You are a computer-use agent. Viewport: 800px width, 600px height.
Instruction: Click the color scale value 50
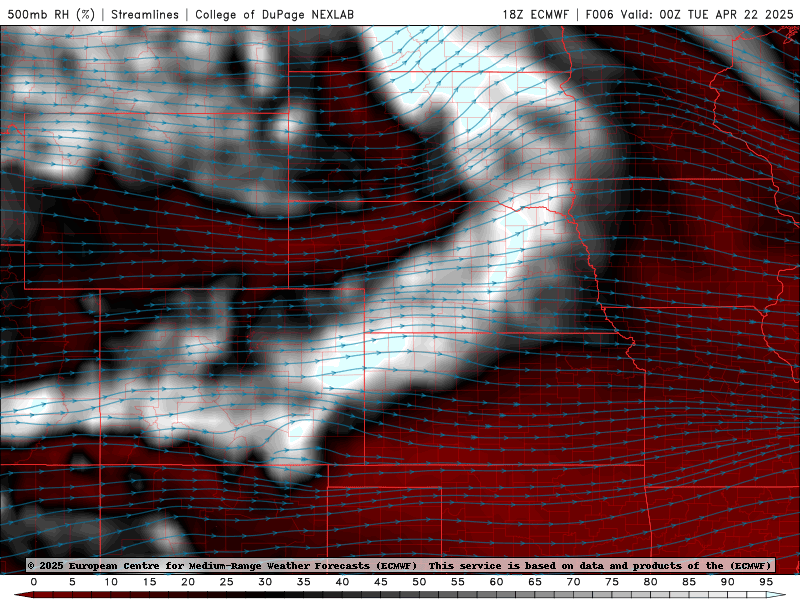419,582
